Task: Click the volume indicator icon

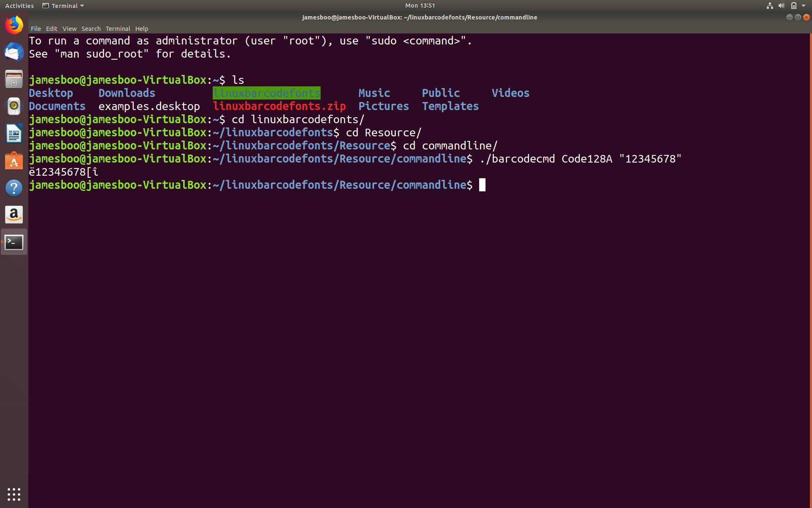Action: click(x=782, y=6)
